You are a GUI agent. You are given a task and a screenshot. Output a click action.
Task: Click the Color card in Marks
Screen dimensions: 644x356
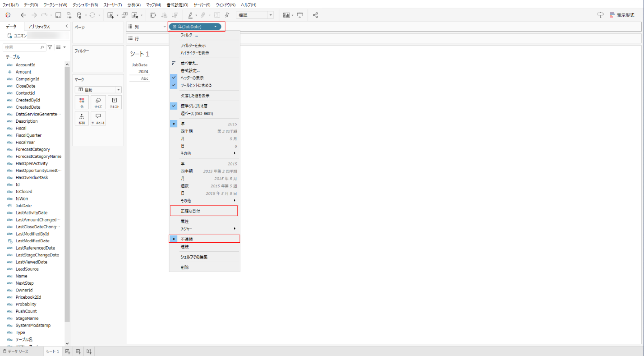[82, 102]
